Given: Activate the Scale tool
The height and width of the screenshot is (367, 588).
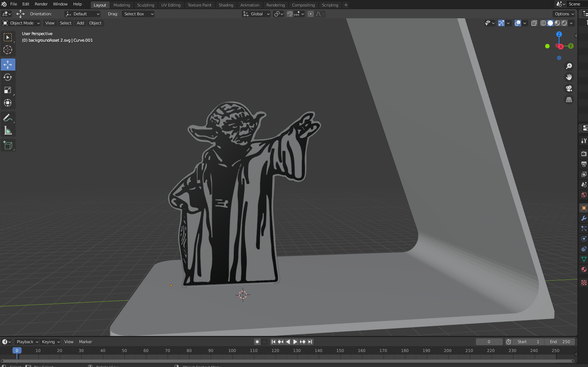Looking at the screenshot, I should coord(8,90).
